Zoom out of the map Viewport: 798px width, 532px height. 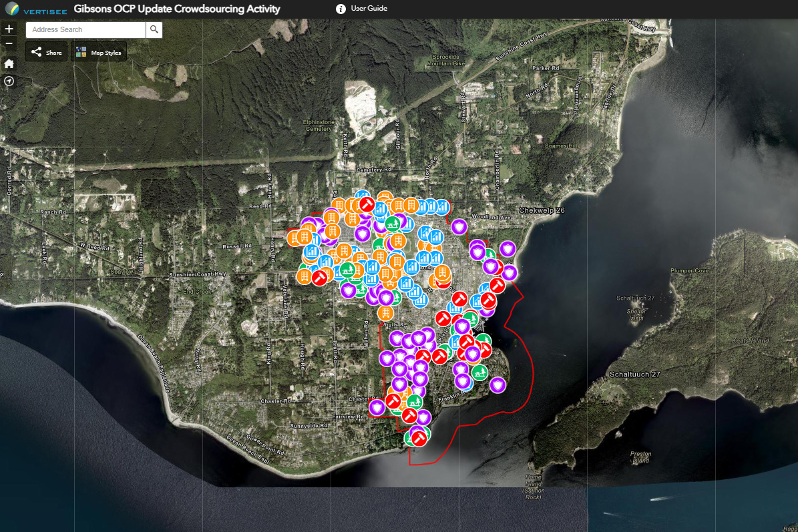[9, 44]
